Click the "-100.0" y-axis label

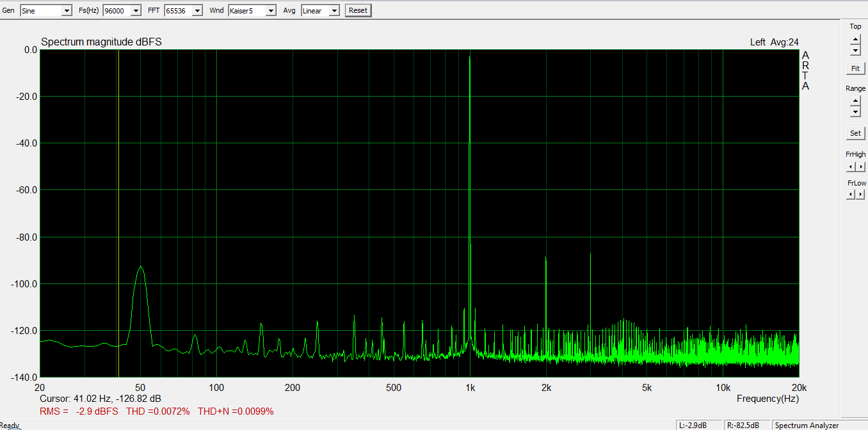[x=24, y=284]
